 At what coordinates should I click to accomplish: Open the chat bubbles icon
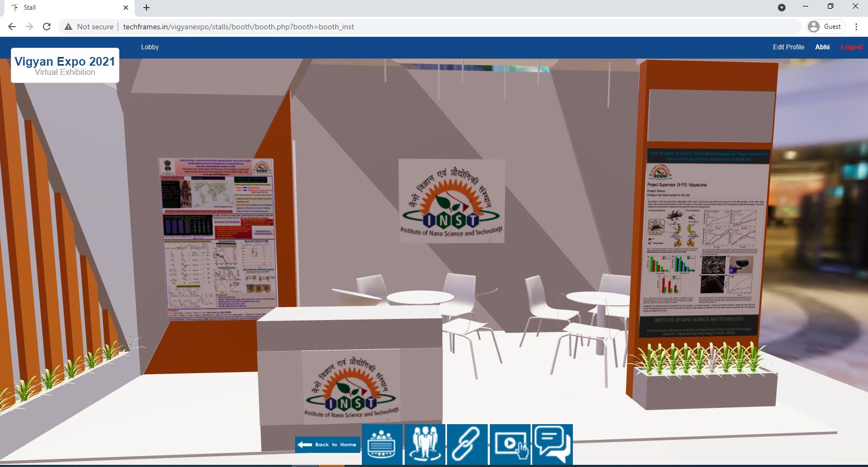[552, 444]
